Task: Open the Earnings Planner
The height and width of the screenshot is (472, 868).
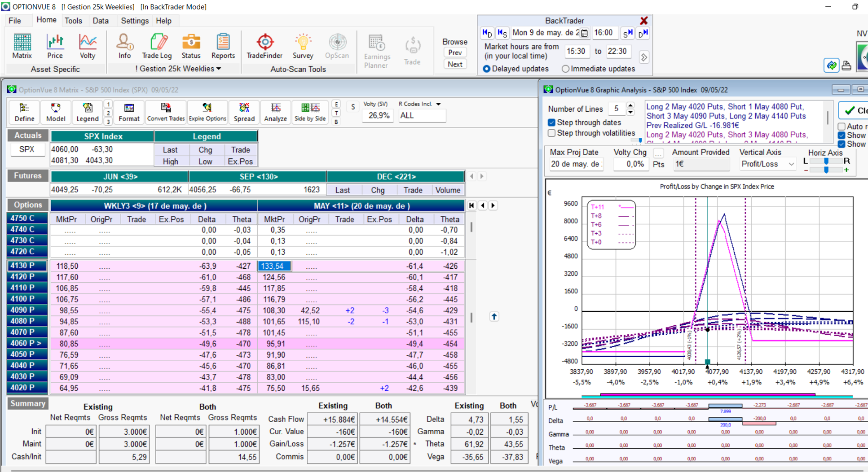Action: 377,51
